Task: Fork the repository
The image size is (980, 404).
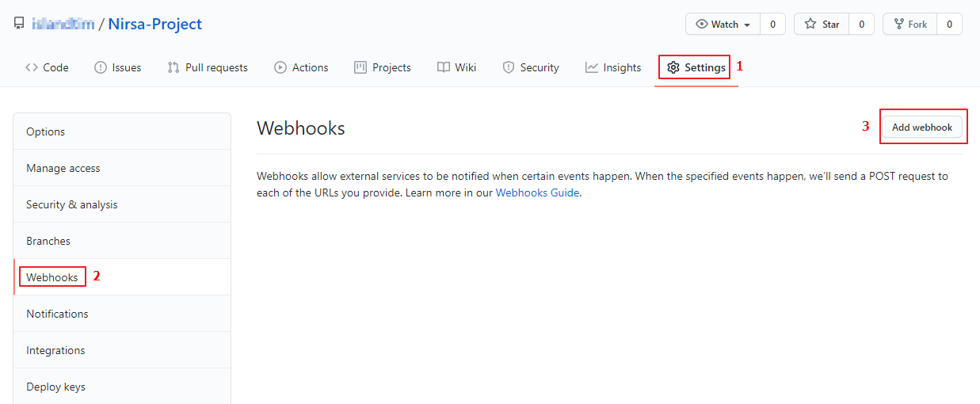Action: tap(909, 24)
